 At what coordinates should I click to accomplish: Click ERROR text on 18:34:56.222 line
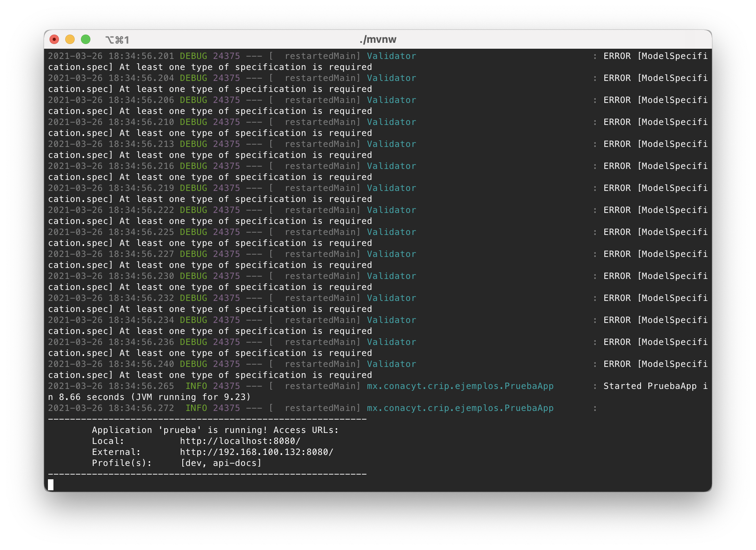pyautogui.click(x=617, y=210)
